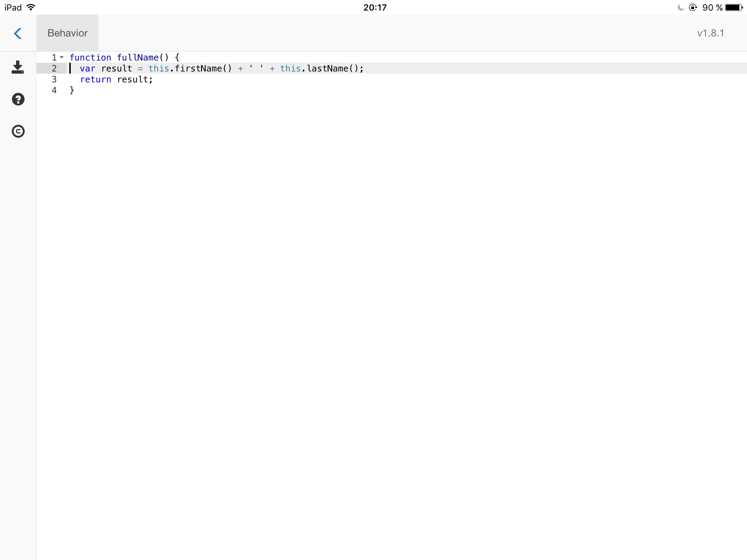Click the v1.8.1 version label
The width and height of the screenshot is (747, 560).
tap(711, 33)
